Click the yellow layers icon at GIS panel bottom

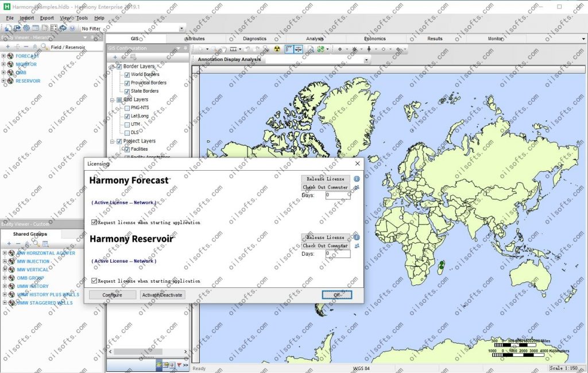(x=159, y=365)
